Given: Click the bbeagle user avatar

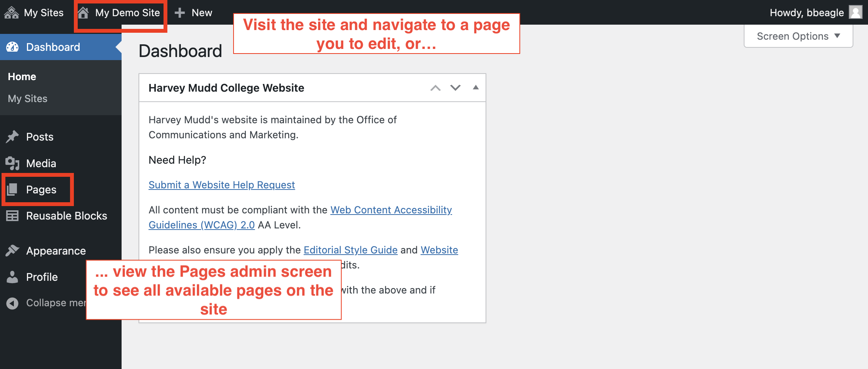Looking at the screenshot, I should pyautogui.click(x=856, y=12).
